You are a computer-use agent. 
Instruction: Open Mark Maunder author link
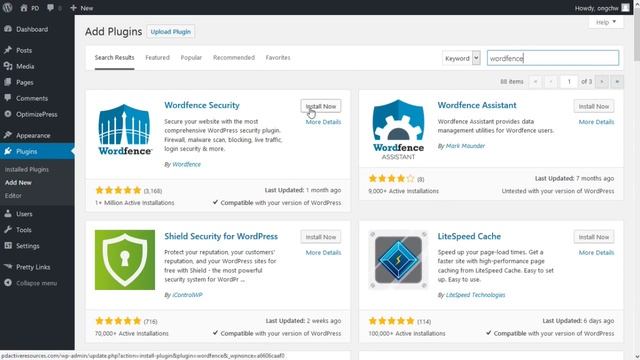[465, 146]
